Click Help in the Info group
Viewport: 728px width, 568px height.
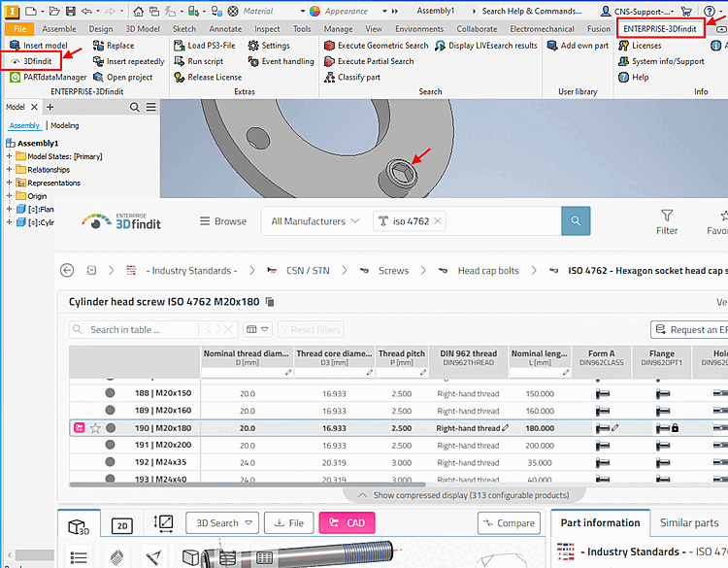(x=633, y=77)
